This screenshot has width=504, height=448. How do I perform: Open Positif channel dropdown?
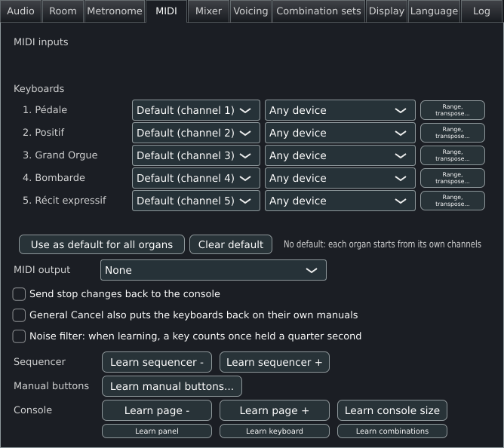click(x=195, y=133)
